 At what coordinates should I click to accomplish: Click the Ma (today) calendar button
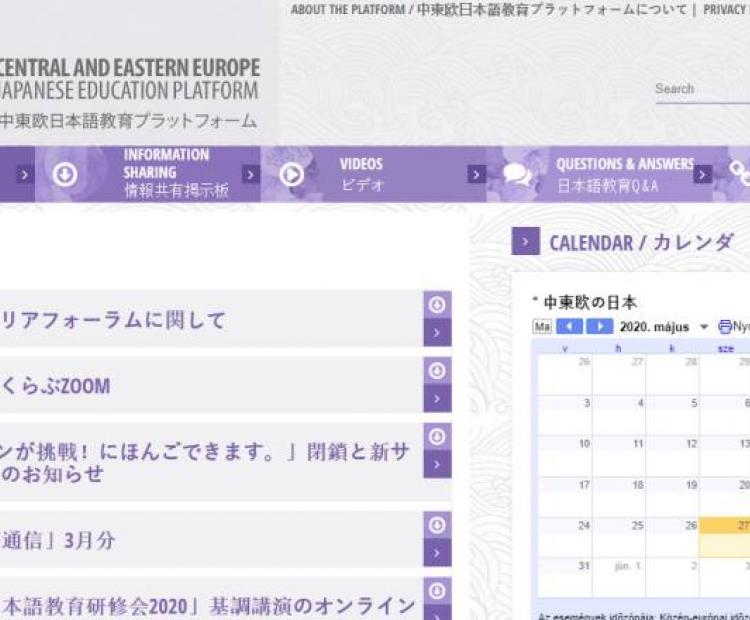[x=542, y=327]
